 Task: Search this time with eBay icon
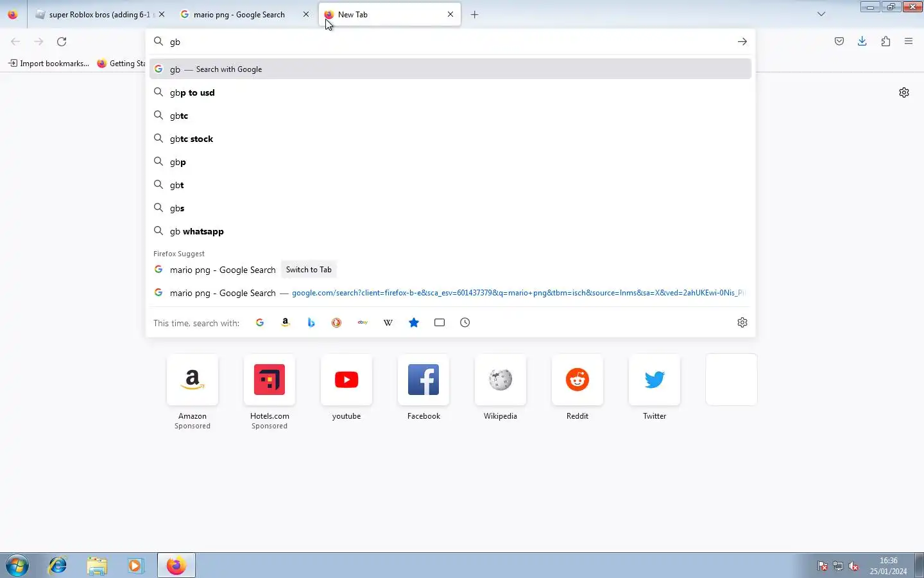[x=363, y=322]
